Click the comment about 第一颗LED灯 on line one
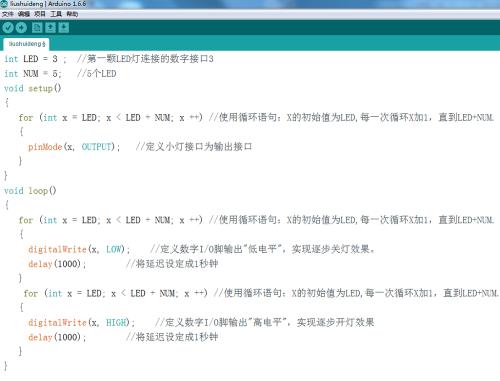Viewport: 500px width, 381px height. click(145, 59)
